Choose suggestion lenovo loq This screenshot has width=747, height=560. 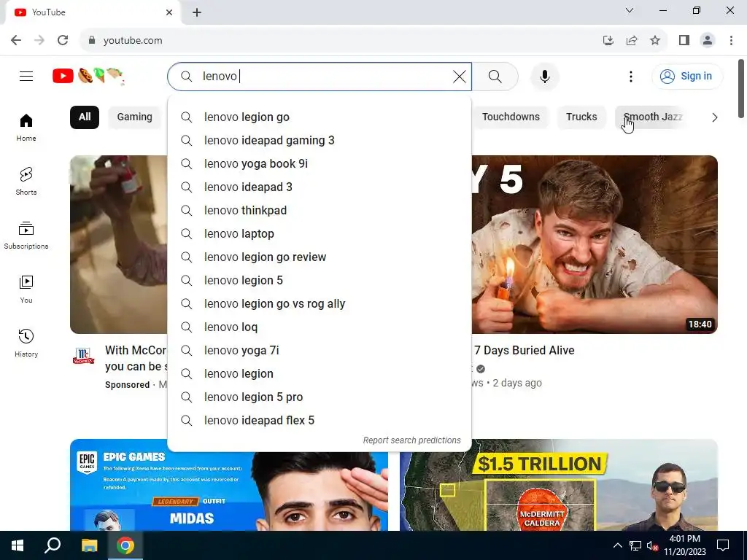(x=320, y=327)
